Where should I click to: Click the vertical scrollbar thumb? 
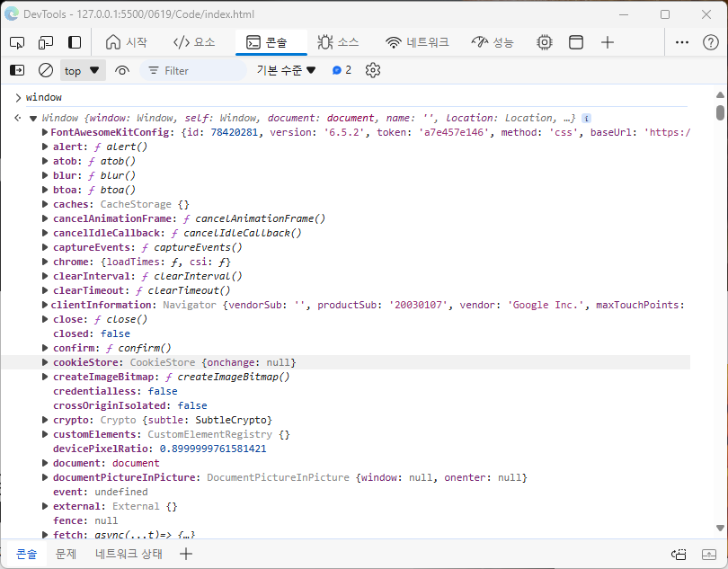(x=720, y=112)
